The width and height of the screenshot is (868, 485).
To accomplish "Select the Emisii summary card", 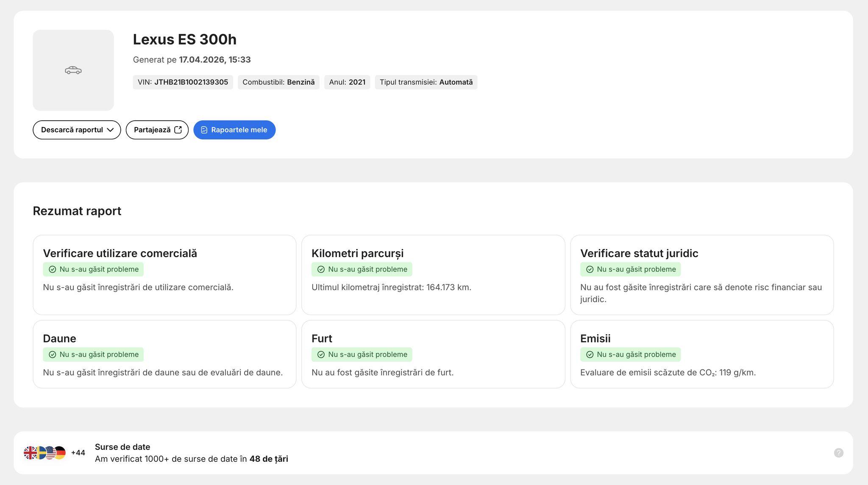I will tap(701, 354).
